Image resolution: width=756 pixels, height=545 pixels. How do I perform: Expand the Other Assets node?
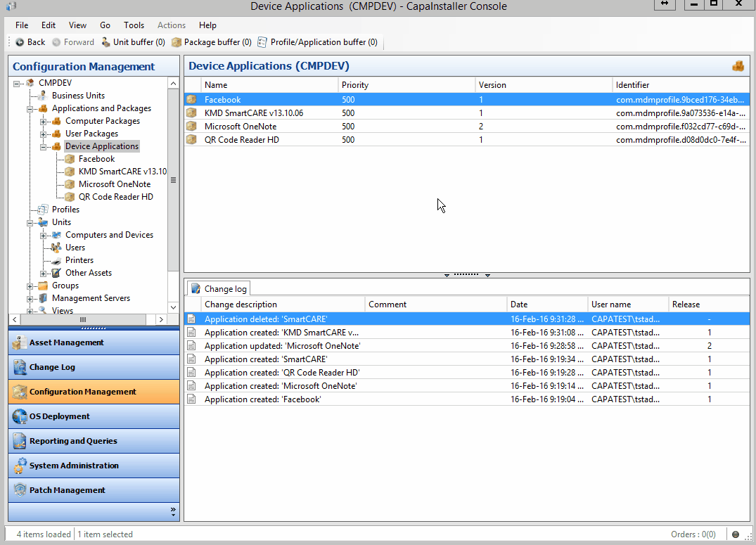point(44,274)
